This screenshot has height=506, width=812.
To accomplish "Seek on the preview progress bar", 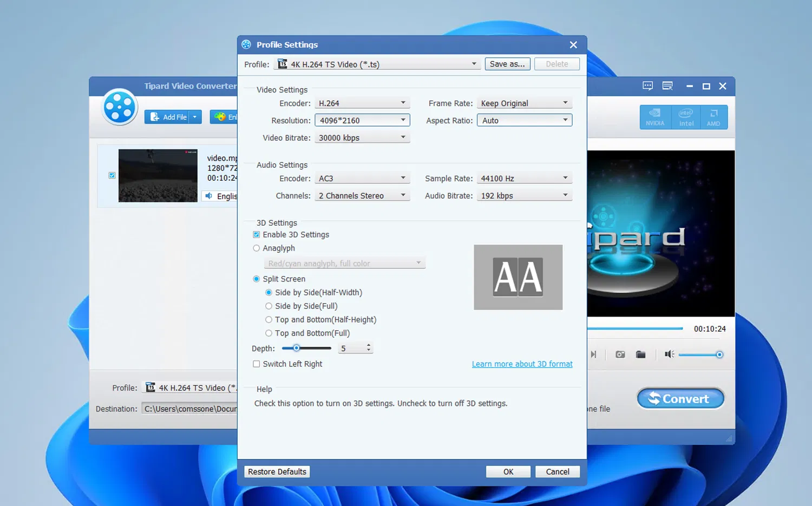I will pos(635,328).
